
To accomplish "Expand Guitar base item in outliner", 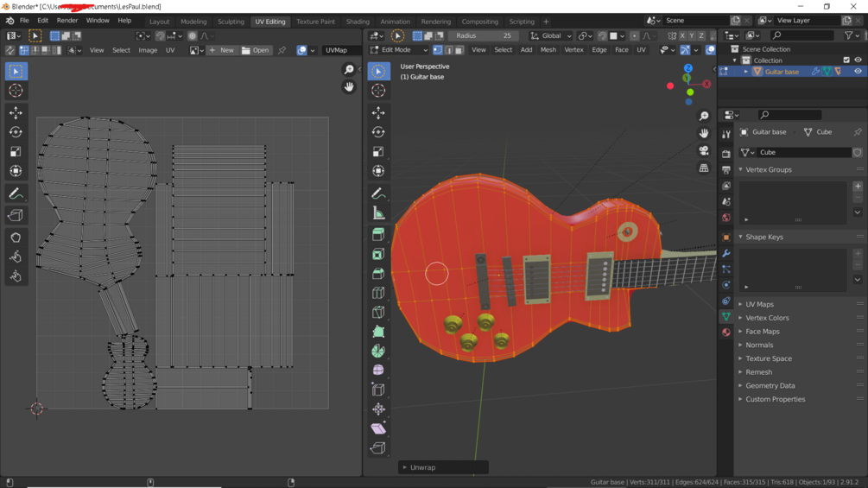I will point(745,72).
